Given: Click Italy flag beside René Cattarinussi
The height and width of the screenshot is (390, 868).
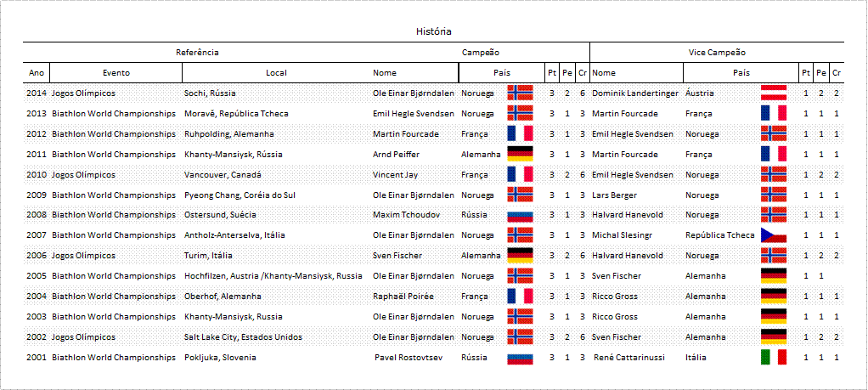Looking at the screenshot, I should tap(774, 358).
